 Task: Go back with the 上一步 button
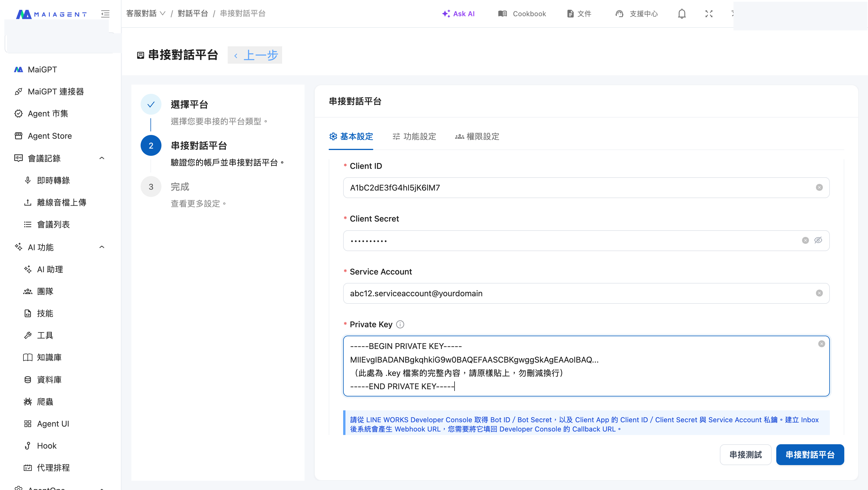(x=255, y=55)
